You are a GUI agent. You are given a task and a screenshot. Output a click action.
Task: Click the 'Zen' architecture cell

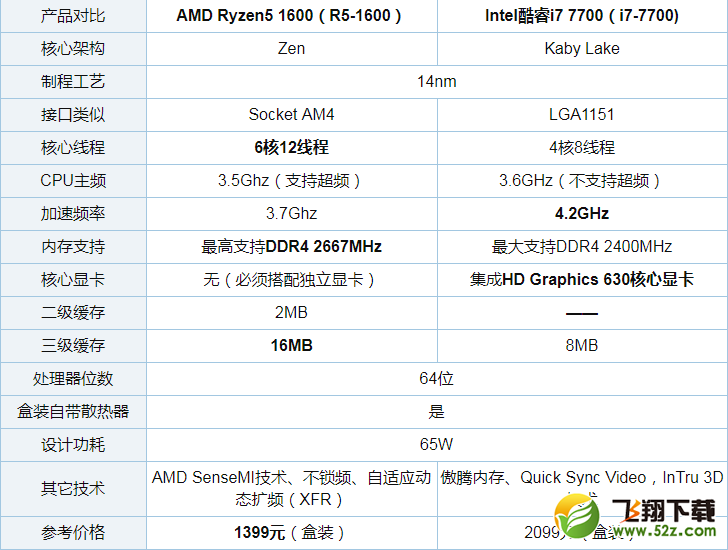[x=292, y=49]
